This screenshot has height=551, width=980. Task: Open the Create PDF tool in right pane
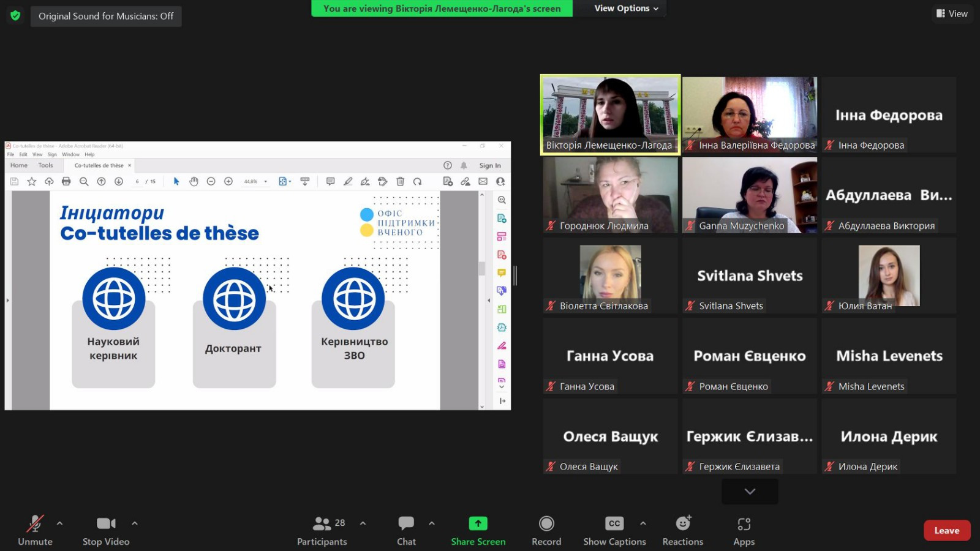tap(502, 255)
